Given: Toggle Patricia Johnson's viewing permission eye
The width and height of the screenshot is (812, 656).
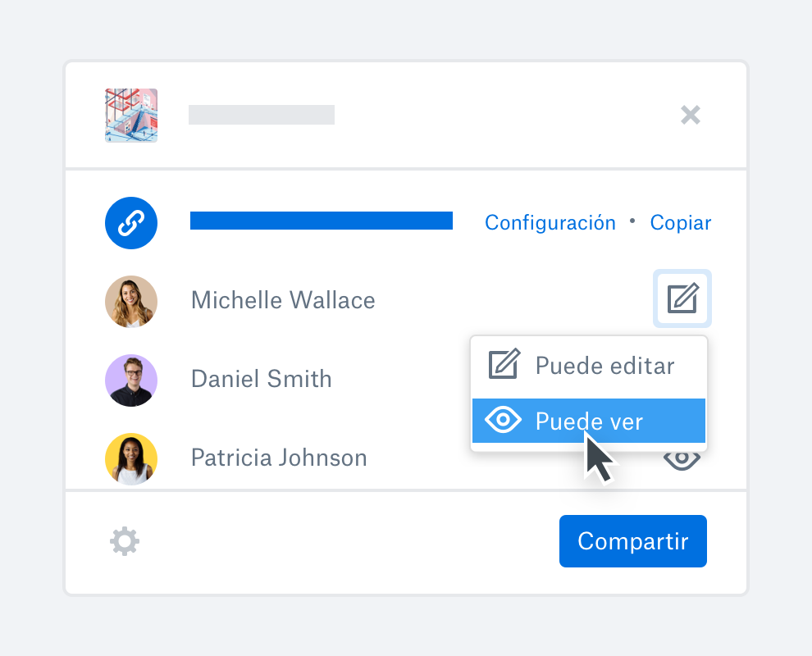Looking at the screenshot, I should click(x=682, y=459).
